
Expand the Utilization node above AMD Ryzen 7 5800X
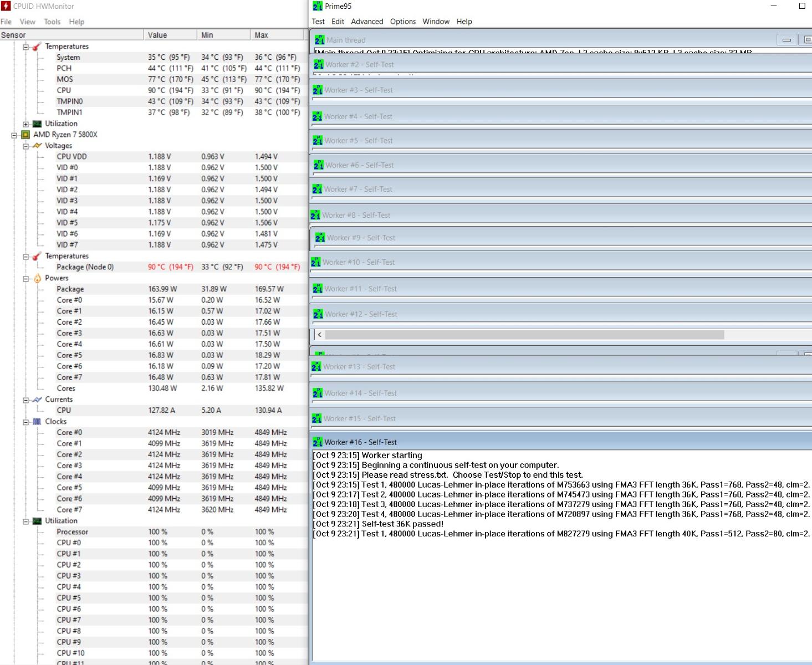25,124
